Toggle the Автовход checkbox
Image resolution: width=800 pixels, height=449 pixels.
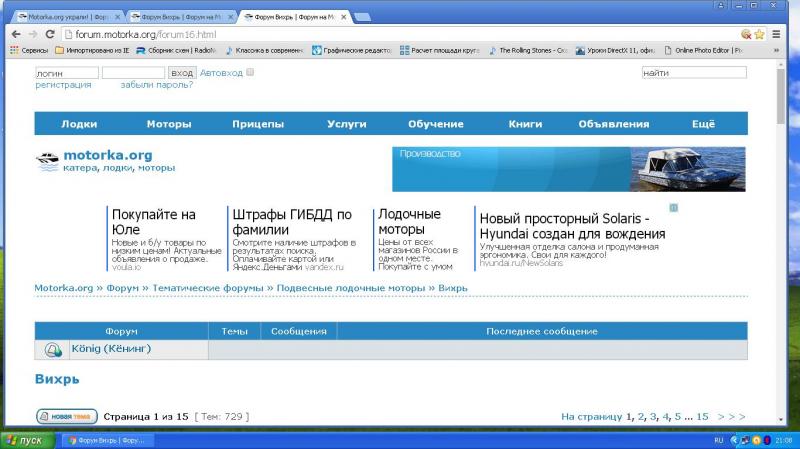pos(250,72)
